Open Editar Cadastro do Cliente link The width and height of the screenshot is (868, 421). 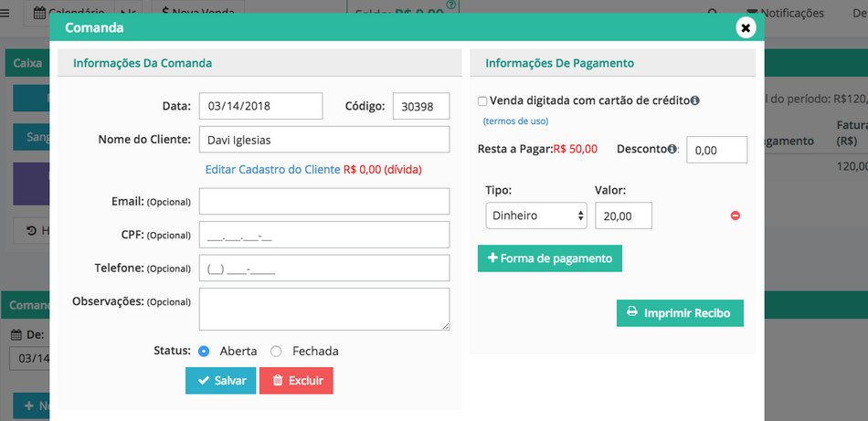[x=272, y=170]
